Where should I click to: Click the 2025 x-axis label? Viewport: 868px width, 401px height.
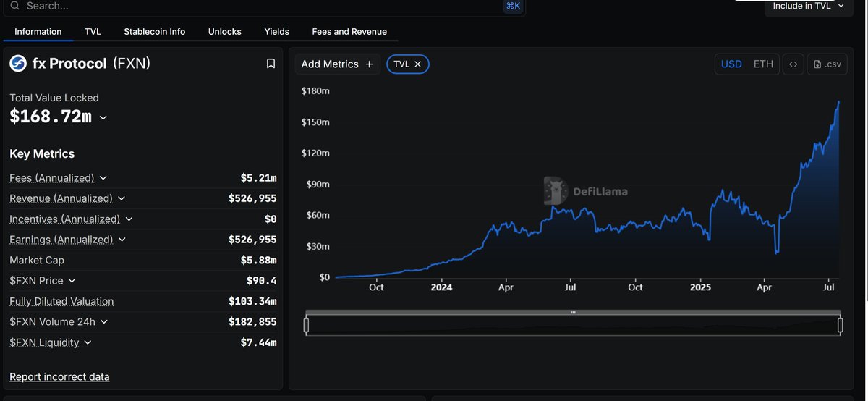click(700, 287)
